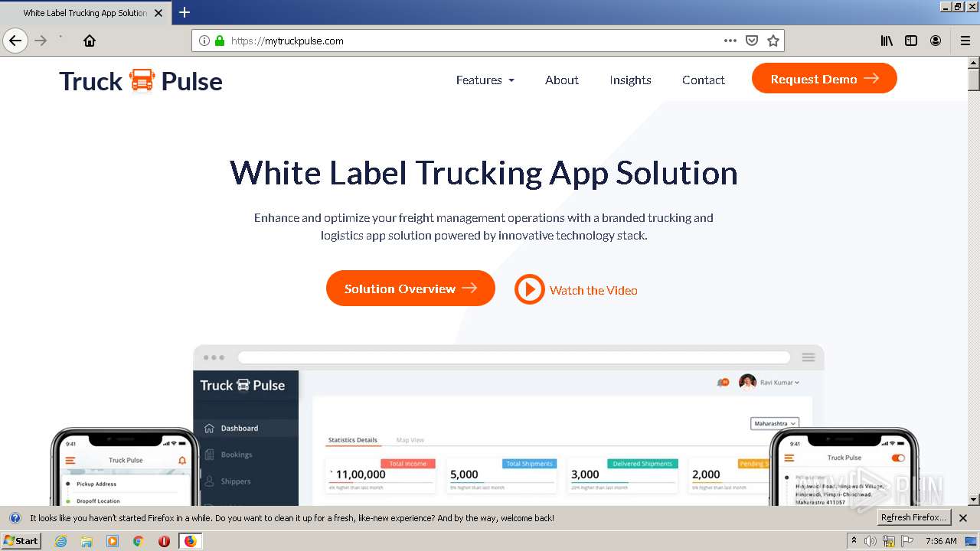This screenshot has height=551, width=980.
Task: Open left phone mockup menu icon
Action: click(70, 460)
